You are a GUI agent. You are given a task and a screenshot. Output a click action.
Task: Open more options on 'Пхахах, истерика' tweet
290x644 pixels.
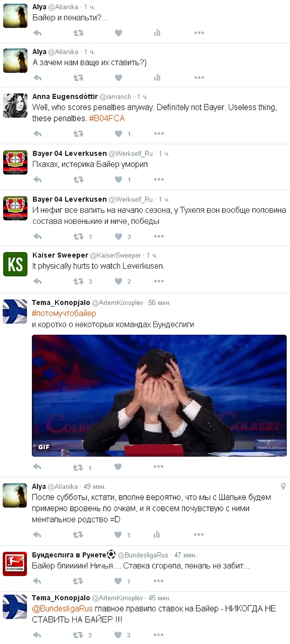click(x=159, y=179)
